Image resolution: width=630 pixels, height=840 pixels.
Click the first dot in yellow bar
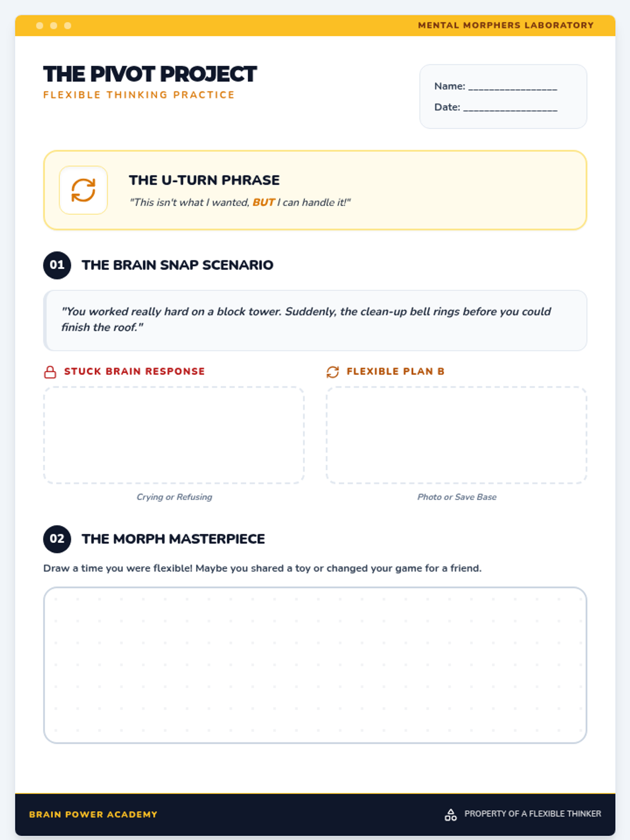[39, 26]
